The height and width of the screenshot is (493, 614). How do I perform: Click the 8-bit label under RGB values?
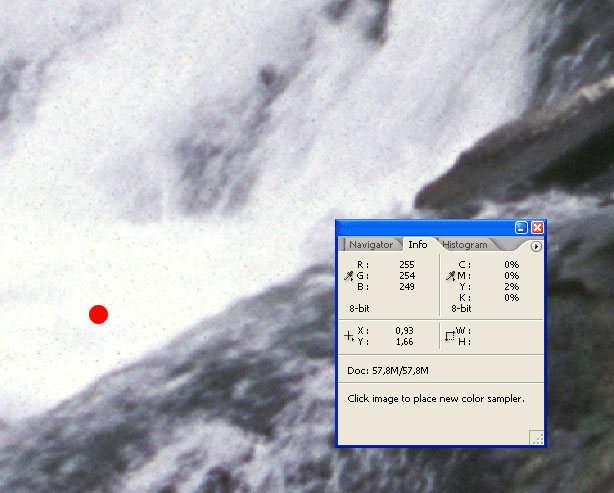point(360,309)
